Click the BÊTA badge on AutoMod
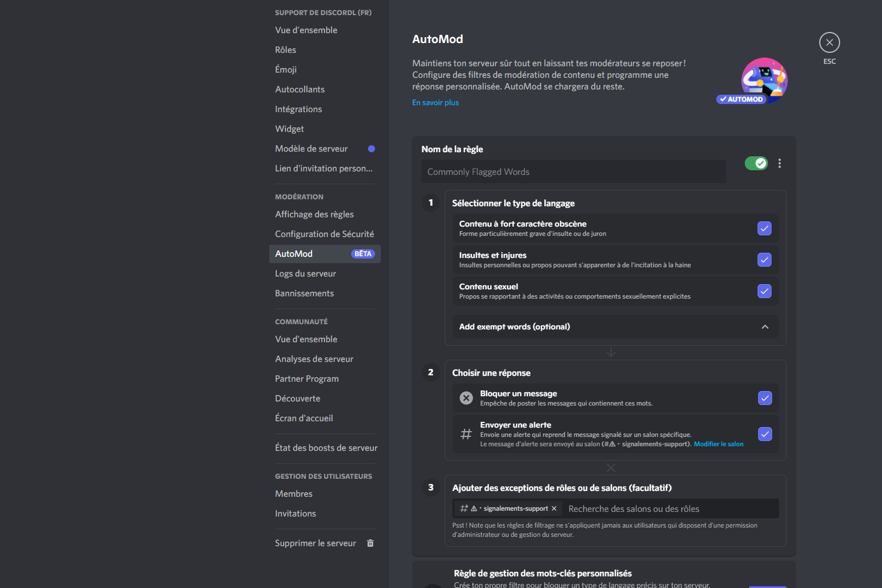The width and height of the screenshot is (882, 588). point(363,254)
